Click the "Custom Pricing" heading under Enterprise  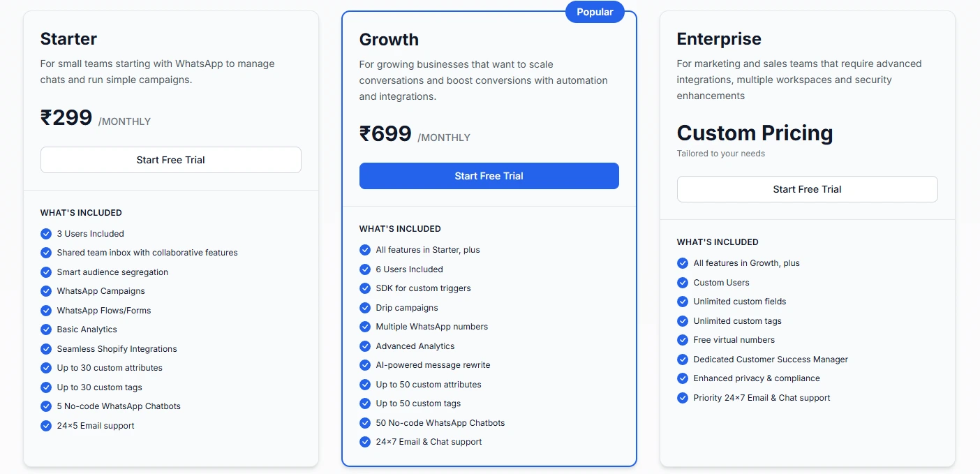755,133
